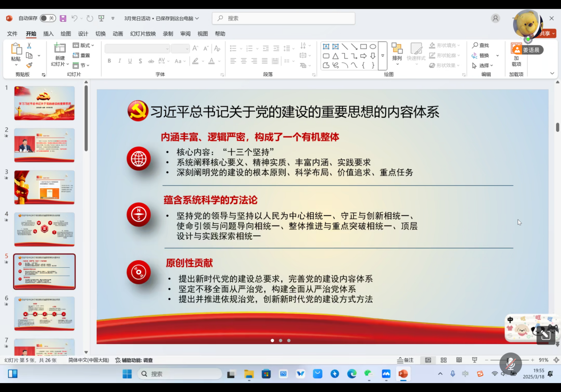The width and height of the screenshot is (561, 392).
Task: Select slide 6 thumbnail in panel
Action: coord(44,313)
